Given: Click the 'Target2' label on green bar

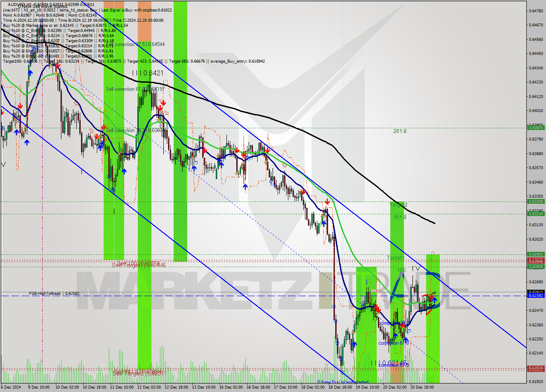Looking at the screenshot, I should (398, 205).
